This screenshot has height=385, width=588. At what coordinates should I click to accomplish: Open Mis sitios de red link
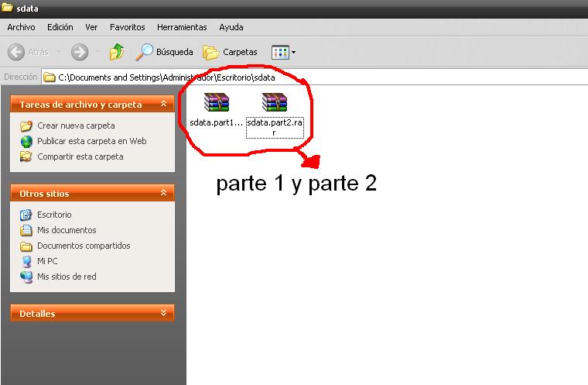[x=67, y=277]
